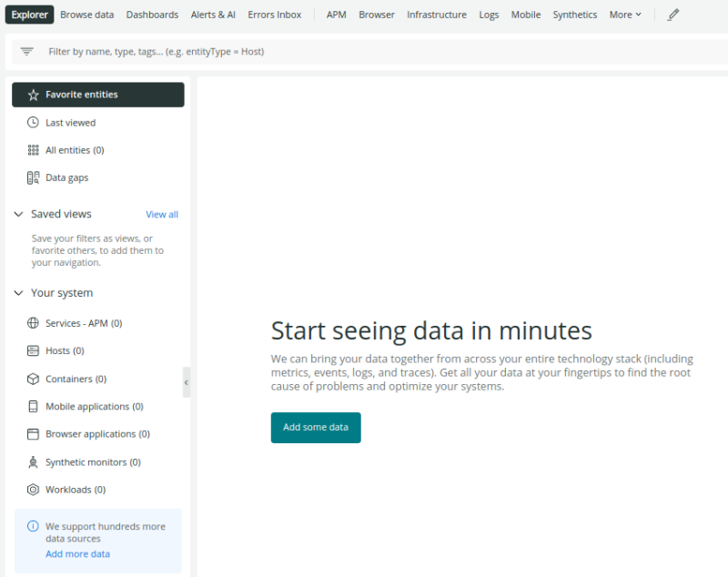This screenshot has width=728, height=577.
Task: Click View all next to Saved views
Action: pos(162,214)
